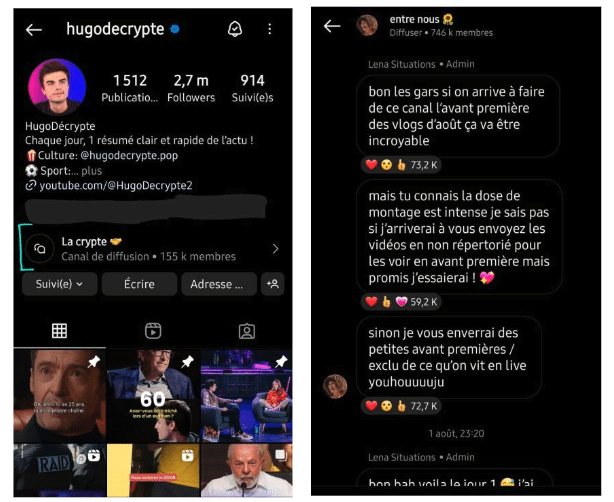Open the three-dot options menu

pos(269,29)
